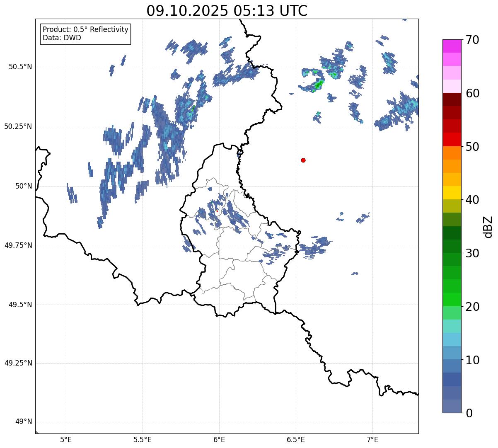The image size is (498, 448).
Task: Click the 7°E longitude label
Action: click(373, 440)
